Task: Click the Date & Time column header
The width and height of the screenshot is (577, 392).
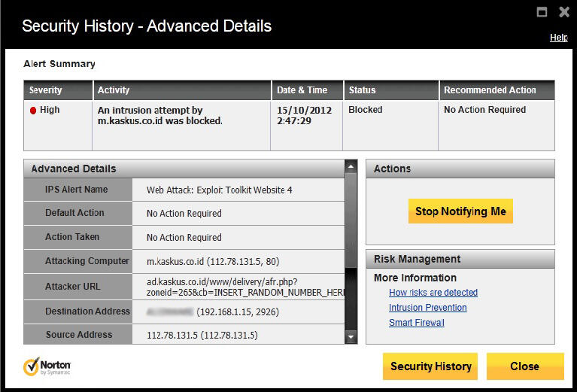Action: click(307, 90)
